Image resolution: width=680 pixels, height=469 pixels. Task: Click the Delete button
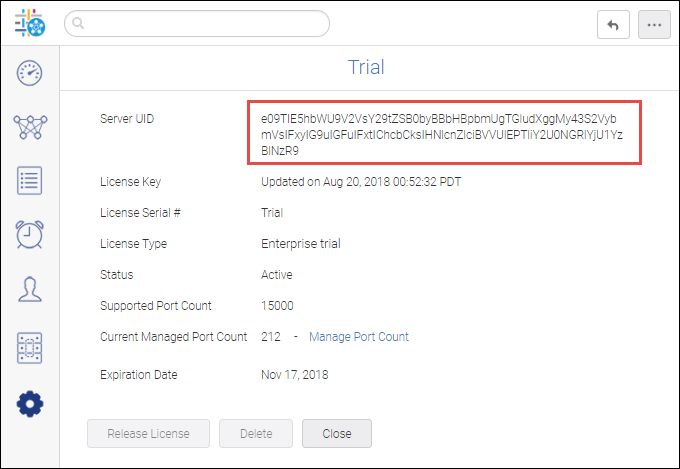point(254,433)
